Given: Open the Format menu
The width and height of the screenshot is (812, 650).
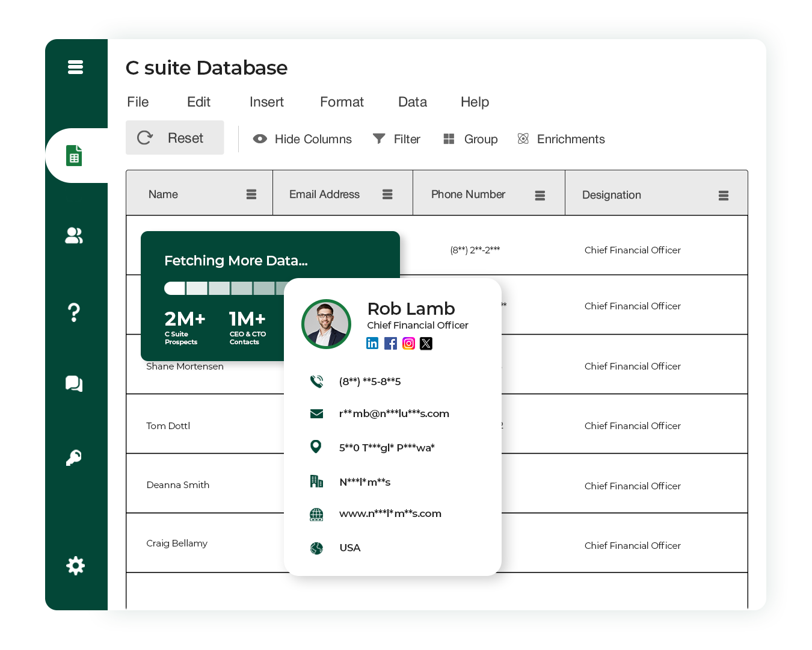Looking at the screenshot, I should (x=341, y=102).
